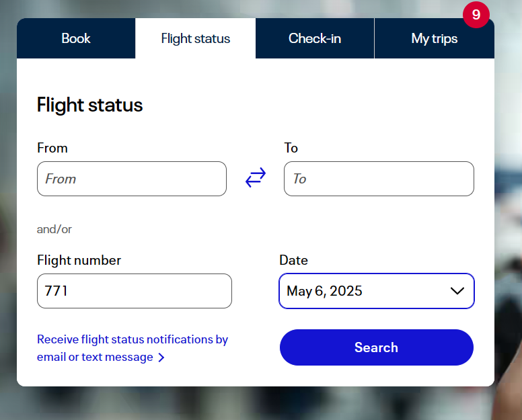This screenshot has width=522, height=420.
Task: Open Receive flight status notifications link
Action: [132, 340]
